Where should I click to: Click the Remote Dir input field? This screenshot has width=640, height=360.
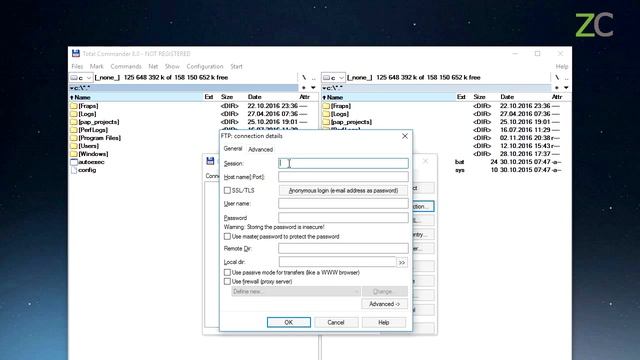343,248
